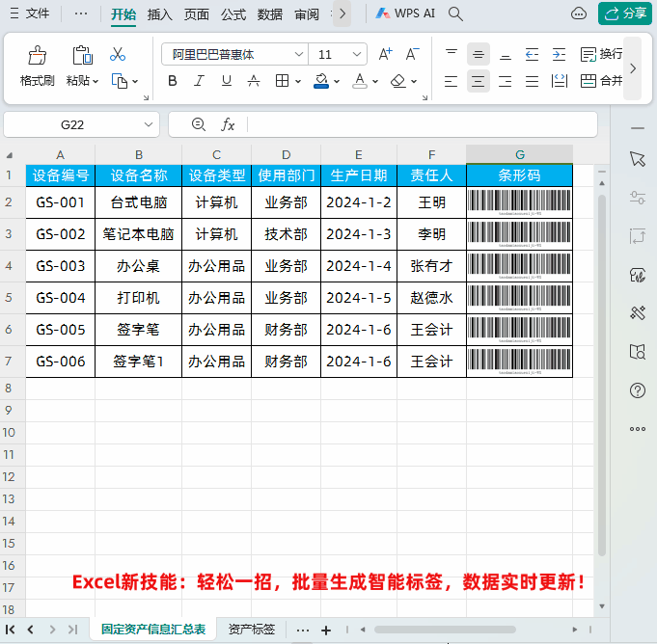
Task: Click the Cut scissors icon
Action: 118,54
